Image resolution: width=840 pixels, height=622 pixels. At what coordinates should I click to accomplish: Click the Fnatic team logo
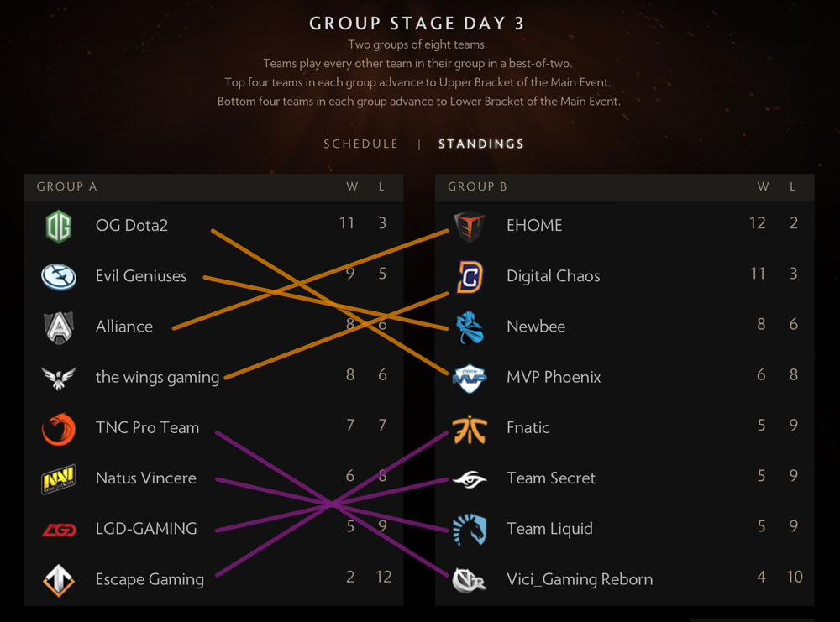[469, 427]
